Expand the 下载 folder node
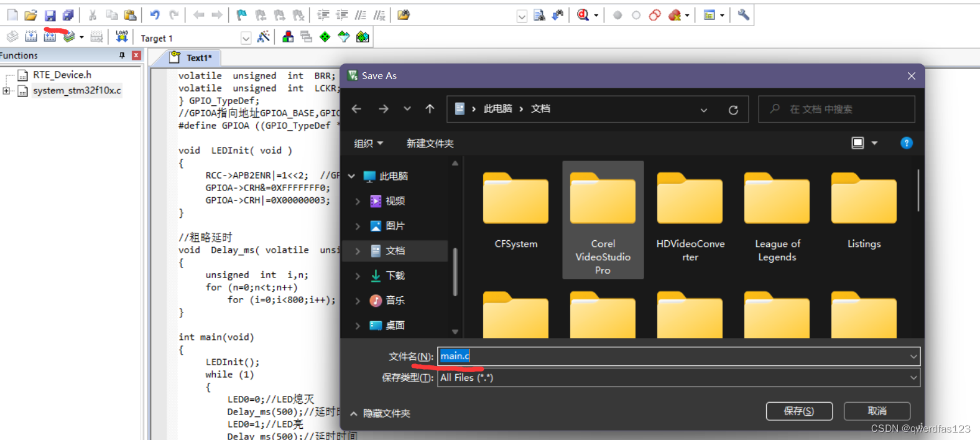 tap(358, 276)
